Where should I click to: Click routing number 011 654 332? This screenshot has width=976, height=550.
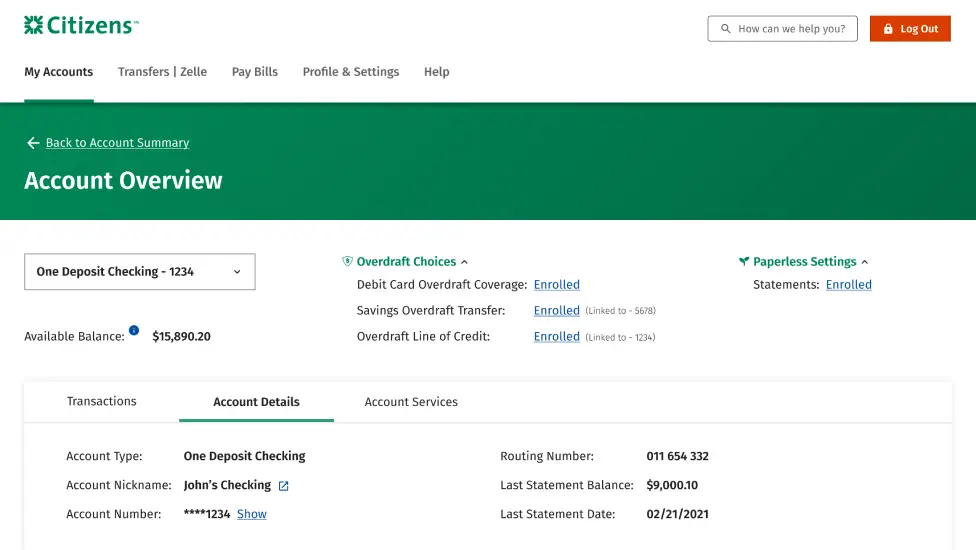click(x=677, y=456)
